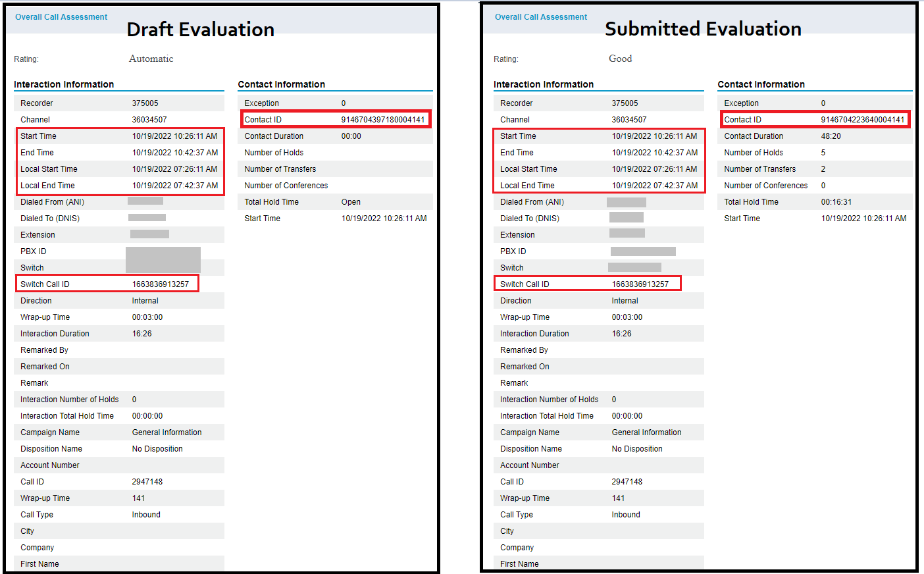The width and height of the screenshot is (924, 574).
Task: Open Overall Call Assessment link in Submitted Evaluation
Action: (541, 17)
